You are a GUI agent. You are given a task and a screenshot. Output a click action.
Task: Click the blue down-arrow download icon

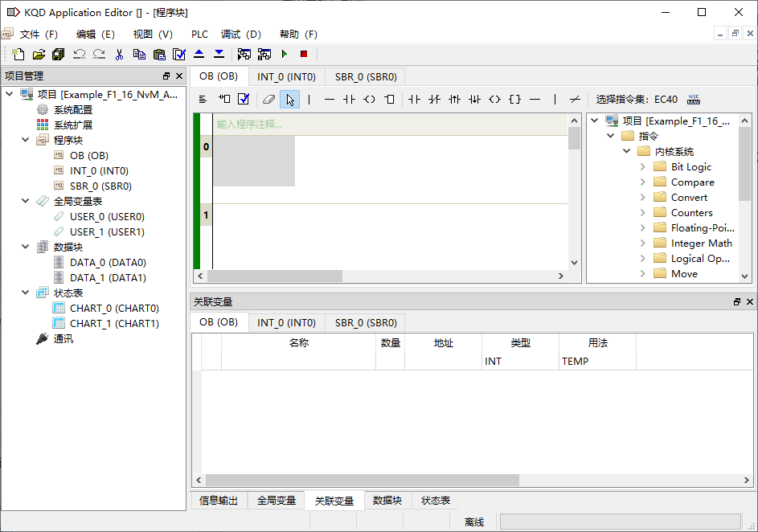click(219, 54)
